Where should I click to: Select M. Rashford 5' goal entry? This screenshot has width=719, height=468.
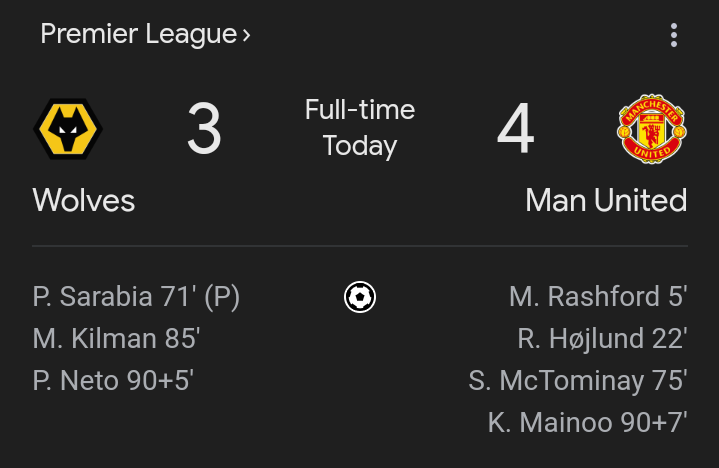(598, 297)
